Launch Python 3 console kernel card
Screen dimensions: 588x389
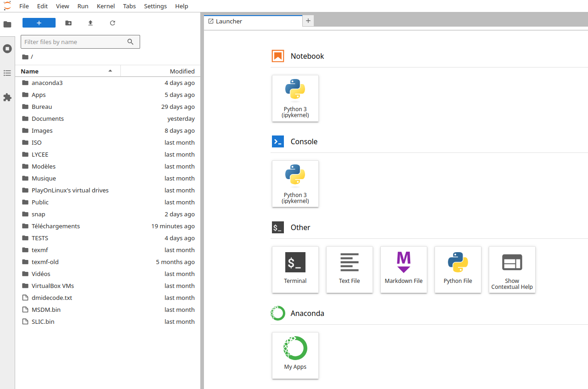295,184
